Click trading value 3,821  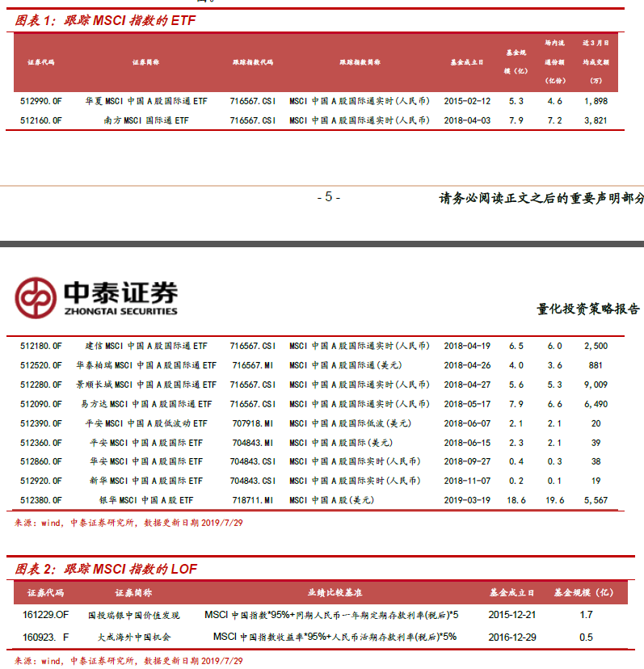pyautogui.click(x=596, y=120)
